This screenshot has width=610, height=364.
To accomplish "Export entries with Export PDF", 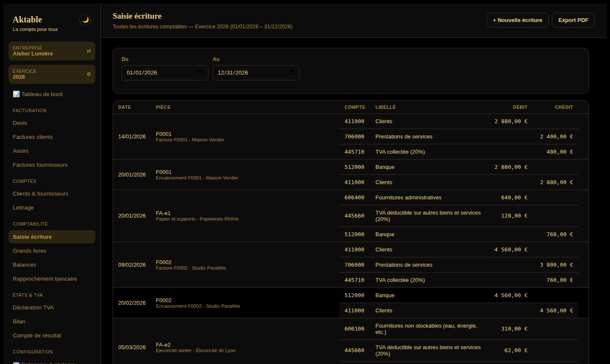I will [573, 20].
